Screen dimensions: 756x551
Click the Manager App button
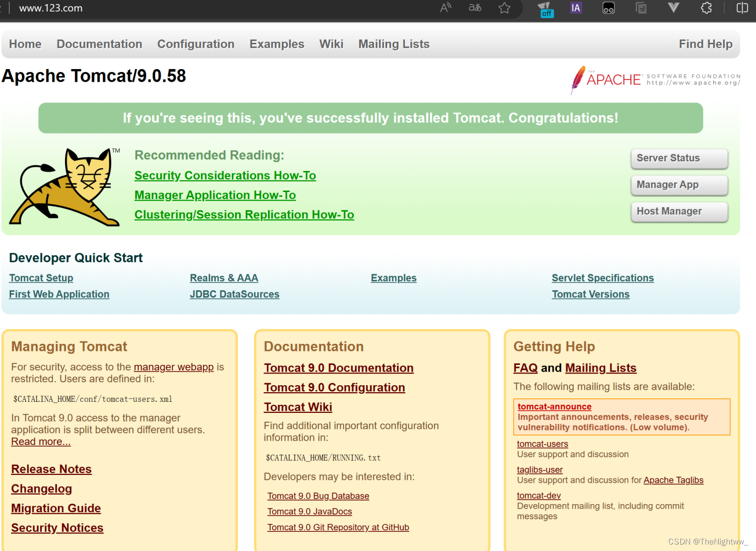click(679, 185)
